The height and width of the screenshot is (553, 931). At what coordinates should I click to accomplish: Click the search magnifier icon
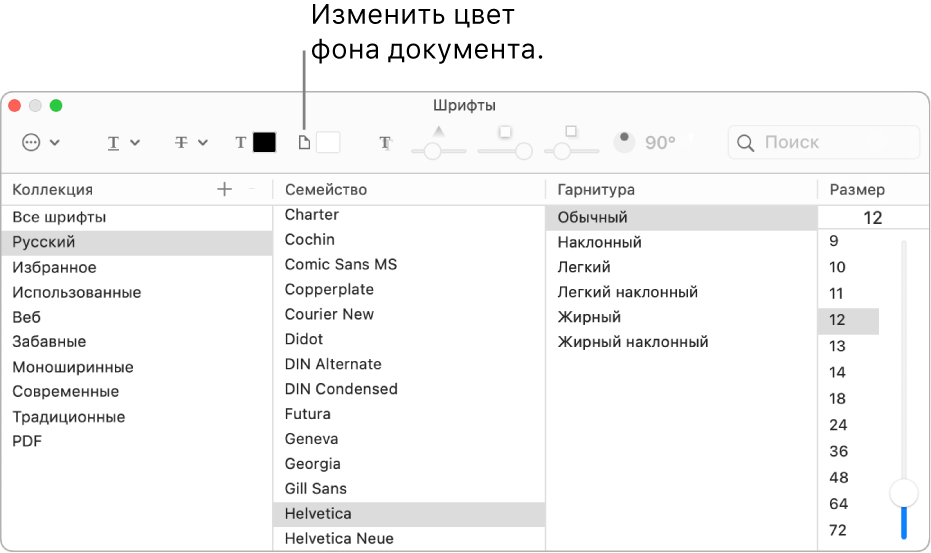coord(745,143)
